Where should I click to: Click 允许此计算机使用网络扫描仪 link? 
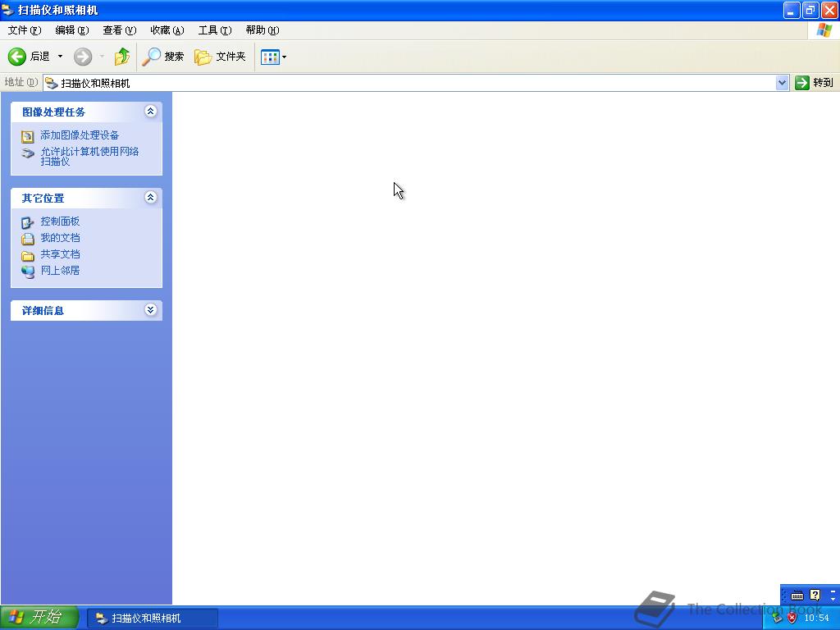click(89, 156)
